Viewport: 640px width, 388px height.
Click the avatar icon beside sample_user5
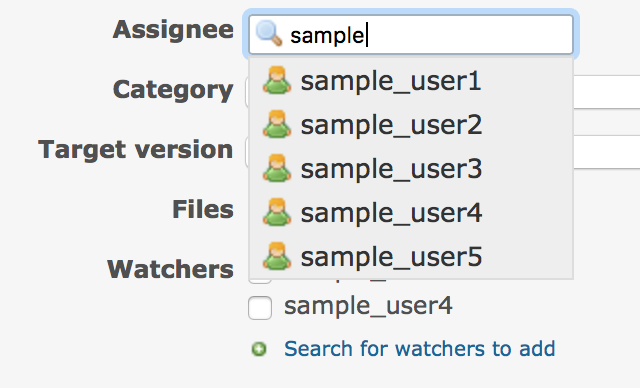(x=277, y=256)
